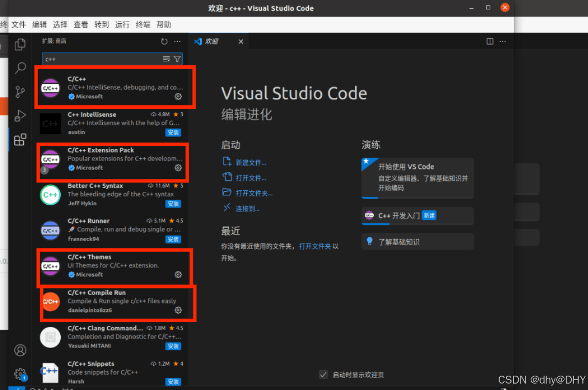Open the Source Control view
The height and width of the screenshot is (390, 588).
coord(20,91)
